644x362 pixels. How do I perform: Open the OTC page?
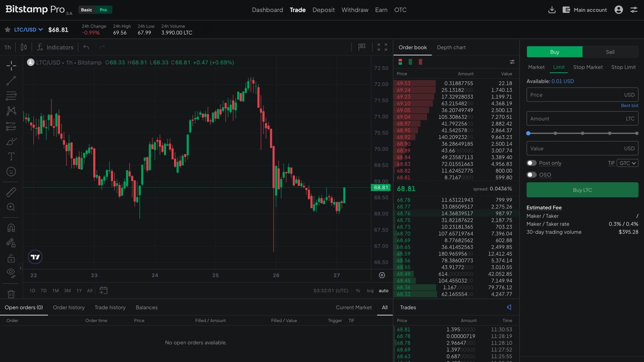click(400, 10)
